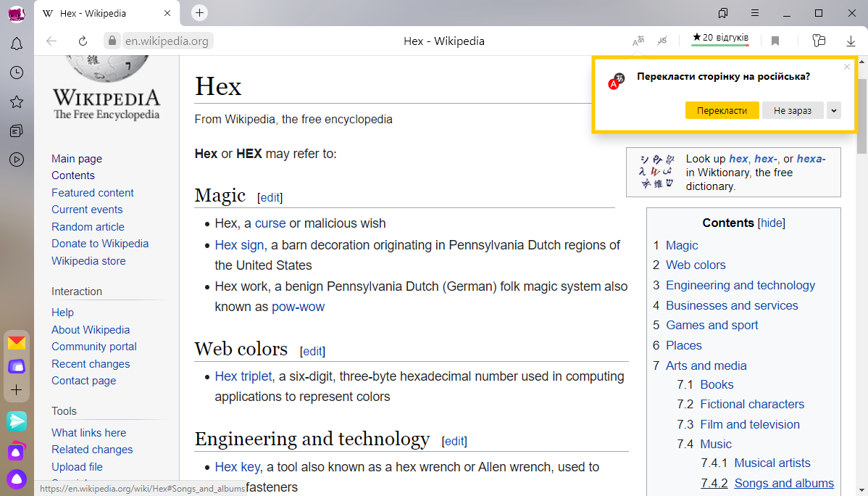Add a new sidebar app with plus
Image resolution: width=868 pixels, height=496 pixels.
point(17,389)
